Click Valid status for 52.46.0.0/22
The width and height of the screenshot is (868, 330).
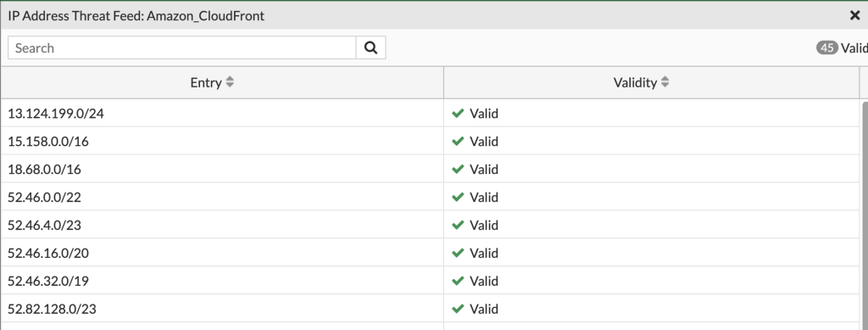pos(475,197)
